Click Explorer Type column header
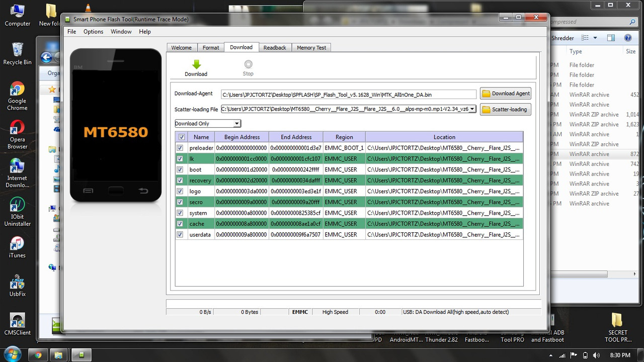The width and height of the screenshot is (644, 362). point(576,51)
